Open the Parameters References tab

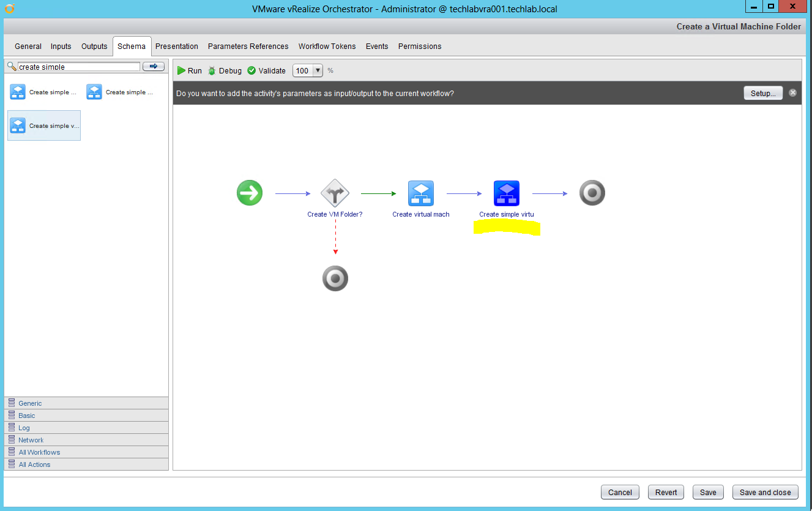tap(248, 47)
